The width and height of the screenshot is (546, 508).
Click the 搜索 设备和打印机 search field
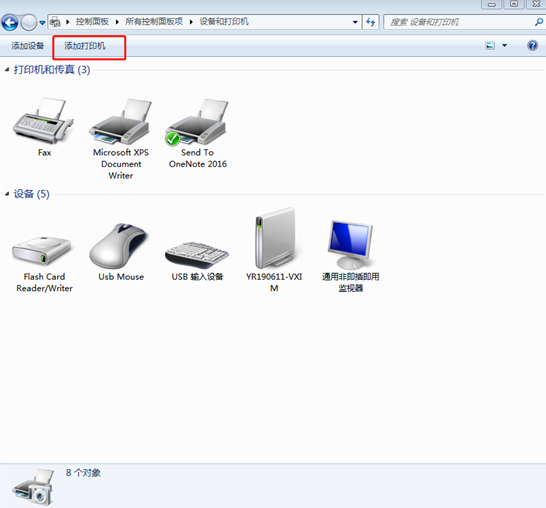coord(460,22)
